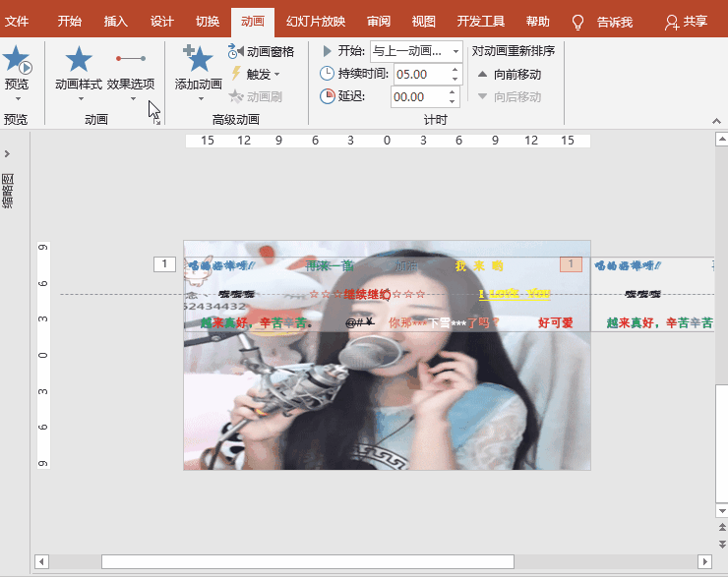Viewport: 728px width, 577px height.
Task: Switch to the 开始 (Home) ribbon tab
Action: click(70, 22)
